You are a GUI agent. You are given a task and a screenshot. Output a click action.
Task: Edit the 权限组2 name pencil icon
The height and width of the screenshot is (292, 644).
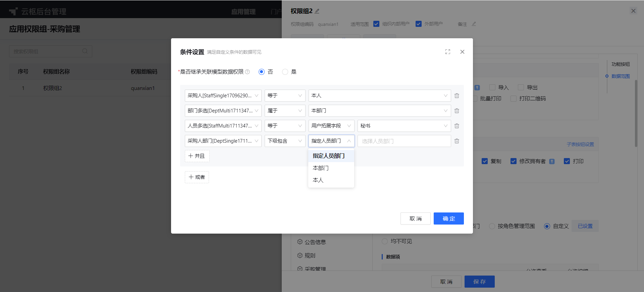(317, 11)
